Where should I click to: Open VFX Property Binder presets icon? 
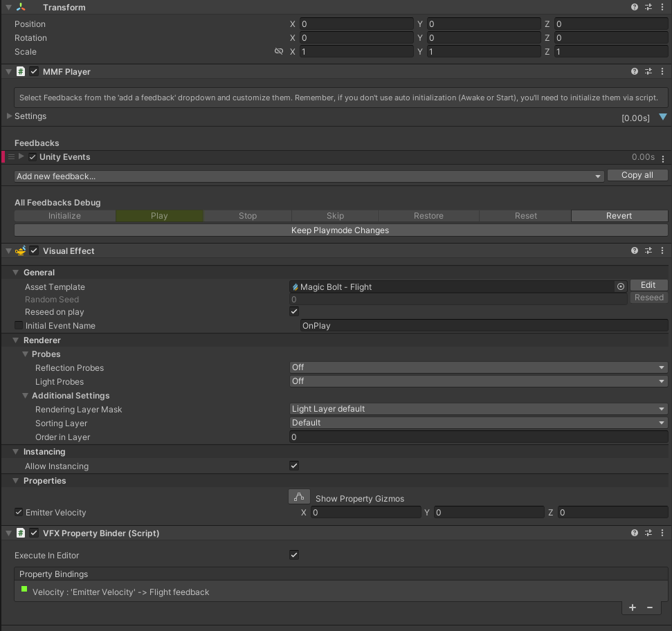click(648, 533)
